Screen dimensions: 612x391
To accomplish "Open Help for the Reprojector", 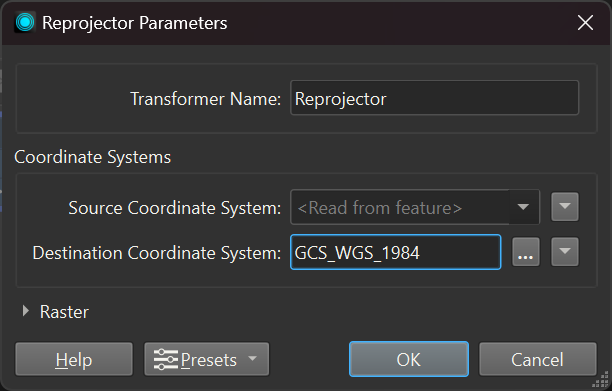I will click(74, 359).
